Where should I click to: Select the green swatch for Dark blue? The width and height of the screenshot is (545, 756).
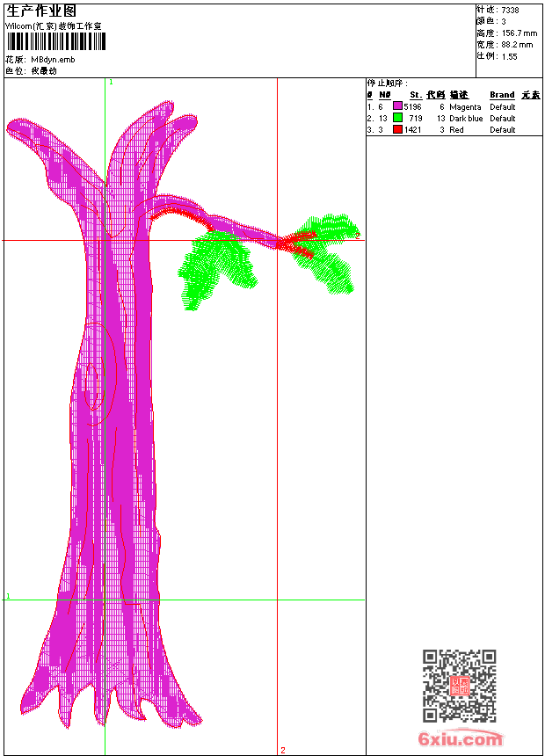[397, 118]
